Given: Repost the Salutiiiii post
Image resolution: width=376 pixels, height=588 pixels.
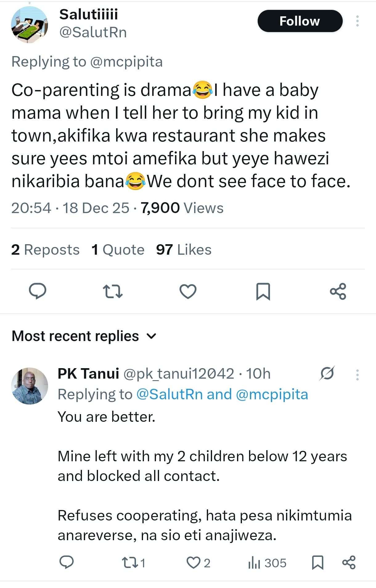Looking at the screenshot, I should click(112, 291).
